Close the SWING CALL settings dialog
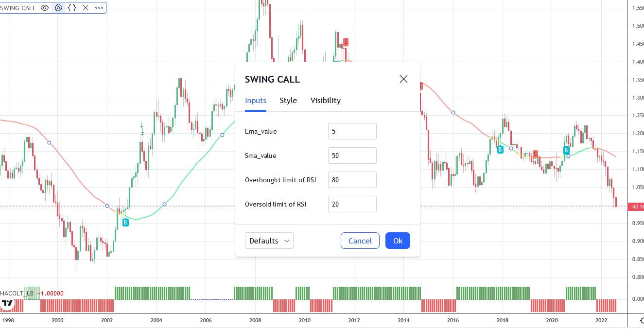 click(403, 79)
